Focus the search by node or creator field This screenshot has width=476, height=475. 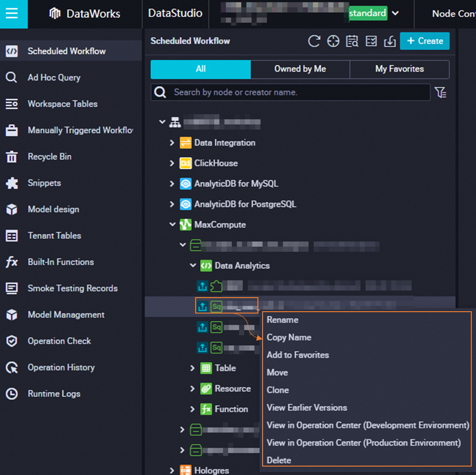(x=291, y=92)
